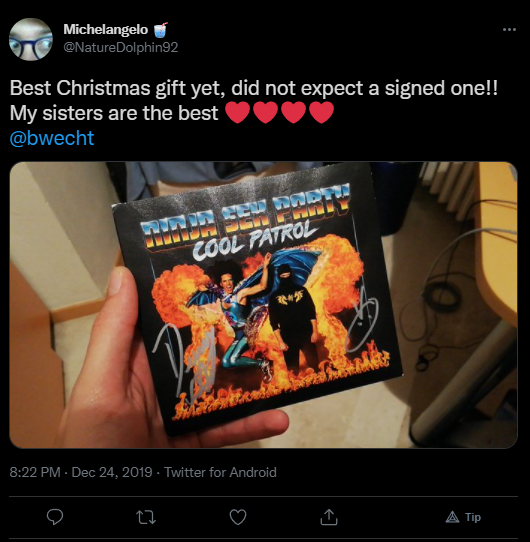This screenshot has width=530, height=542.
Task: Expand the signed Cool Patrol album photo
Action: [x=263, y=305]
